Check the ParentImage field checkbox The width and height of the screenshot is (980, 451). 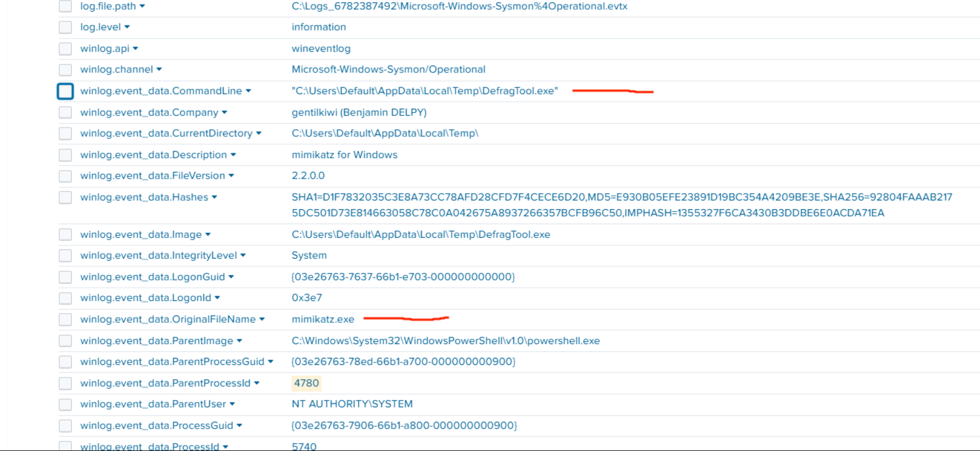(x=65, y=341)
